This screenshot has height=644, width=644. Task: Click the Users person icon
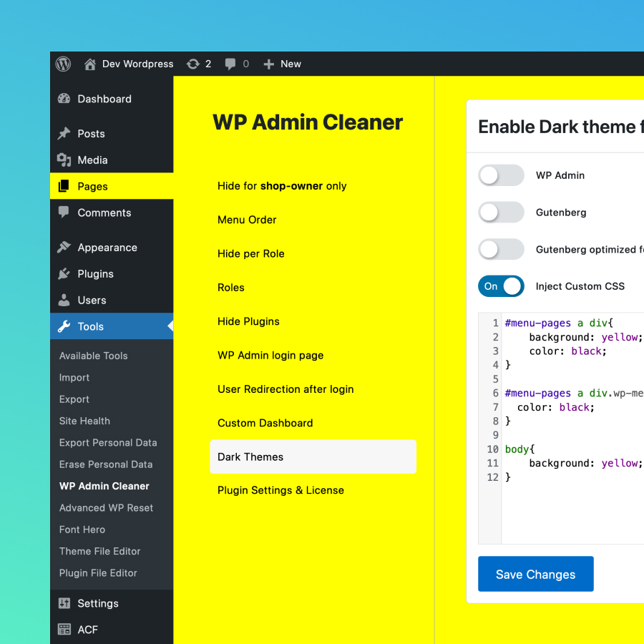point(64,300)
